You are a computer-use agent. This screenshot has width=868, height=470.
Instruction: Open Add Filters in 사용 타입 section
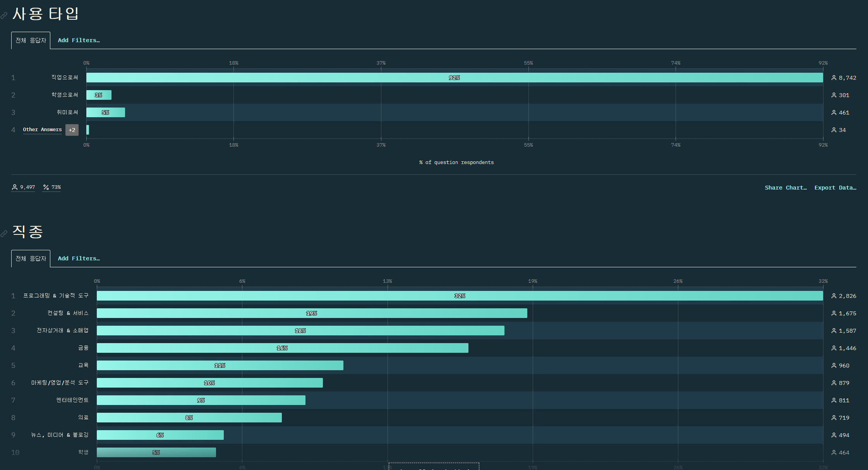[79, 40]
